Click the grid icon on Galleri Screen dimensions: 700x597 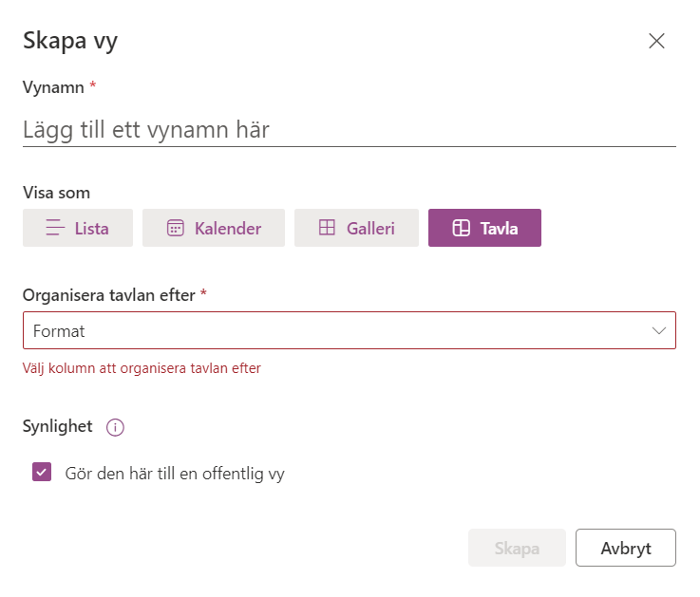327,227
